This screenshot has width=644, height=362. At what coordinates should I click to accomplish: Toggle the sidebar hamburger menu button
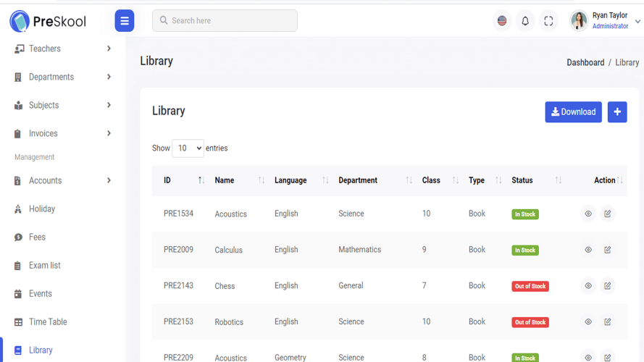[125, 20]
